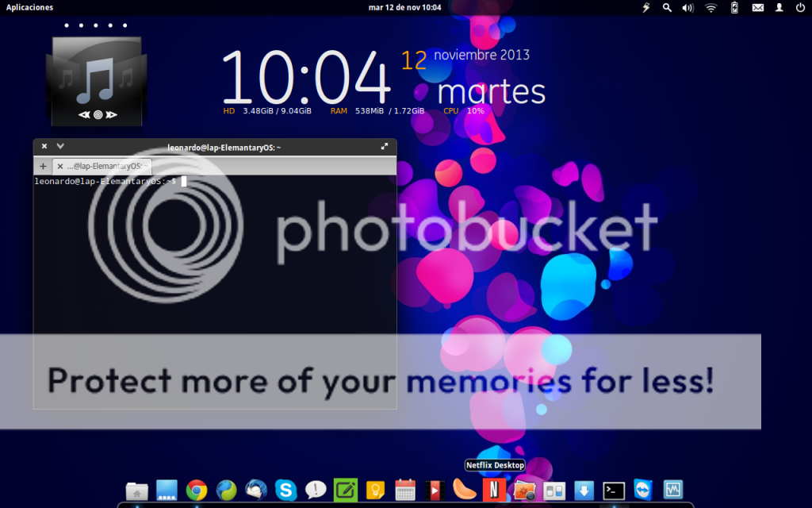Open the power session menu
Screen dimensions: 812x508
(800, 7)
